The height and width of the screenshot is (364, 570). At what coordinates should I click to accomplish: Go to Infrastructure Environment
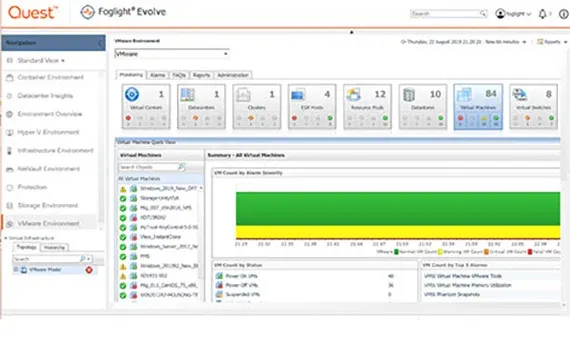point(55,150)
